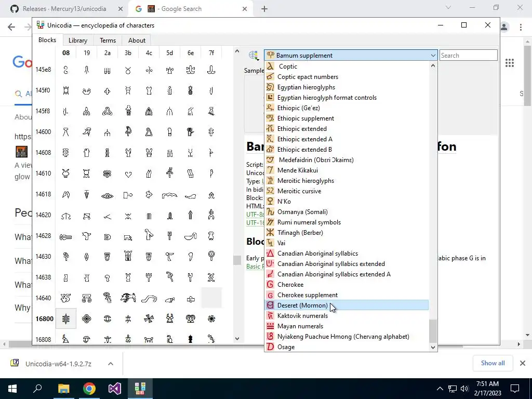
Task: Click the character grid scroll up arrow
Action: tap(237, 51)
